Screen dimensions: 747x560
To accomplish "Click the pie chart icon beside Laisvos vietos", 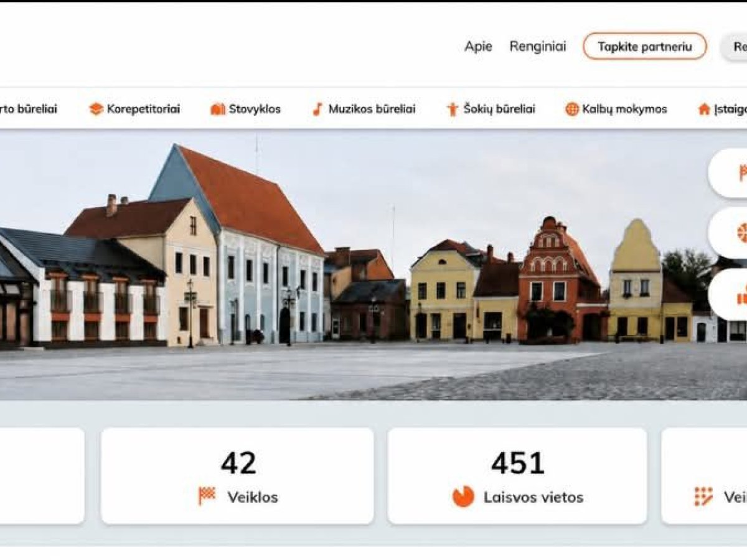I will [463, 497].
